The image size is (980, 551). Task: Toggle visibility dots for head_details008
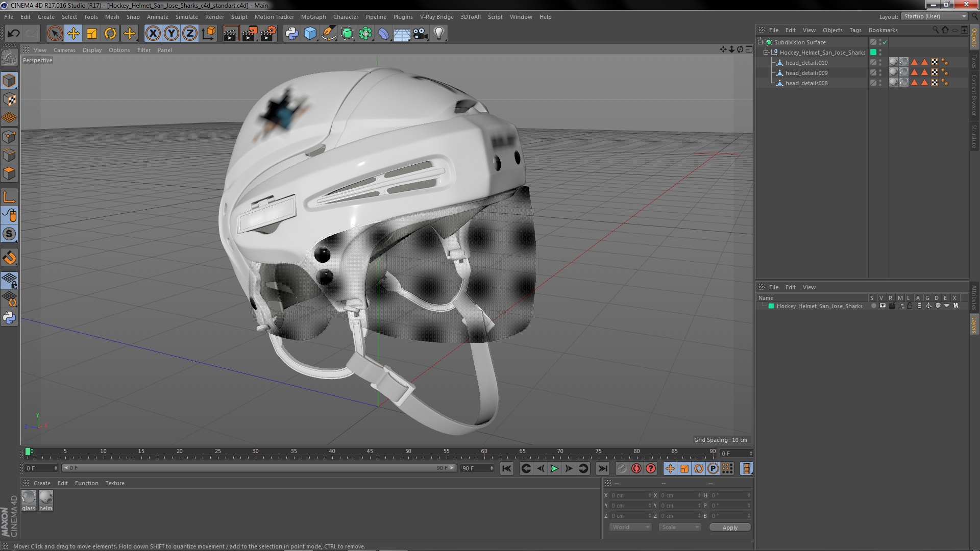coord(880,83)
